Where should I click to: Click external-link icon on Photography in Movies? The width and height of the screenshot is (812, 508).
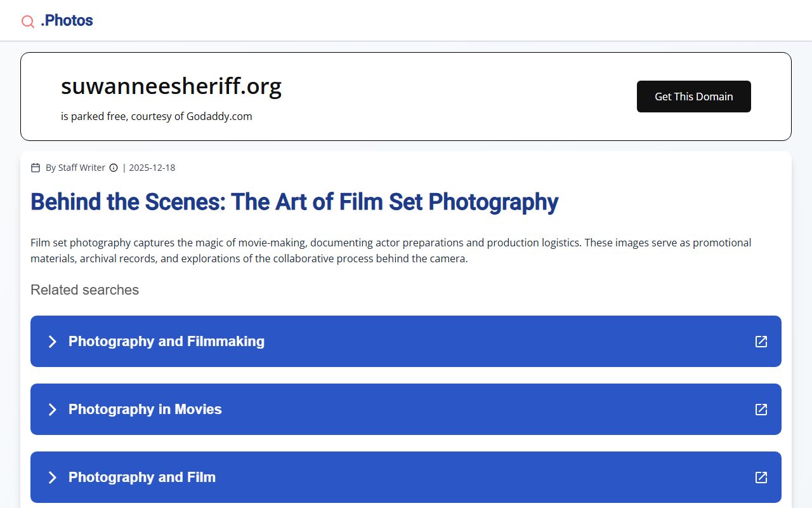pos(761,410)
